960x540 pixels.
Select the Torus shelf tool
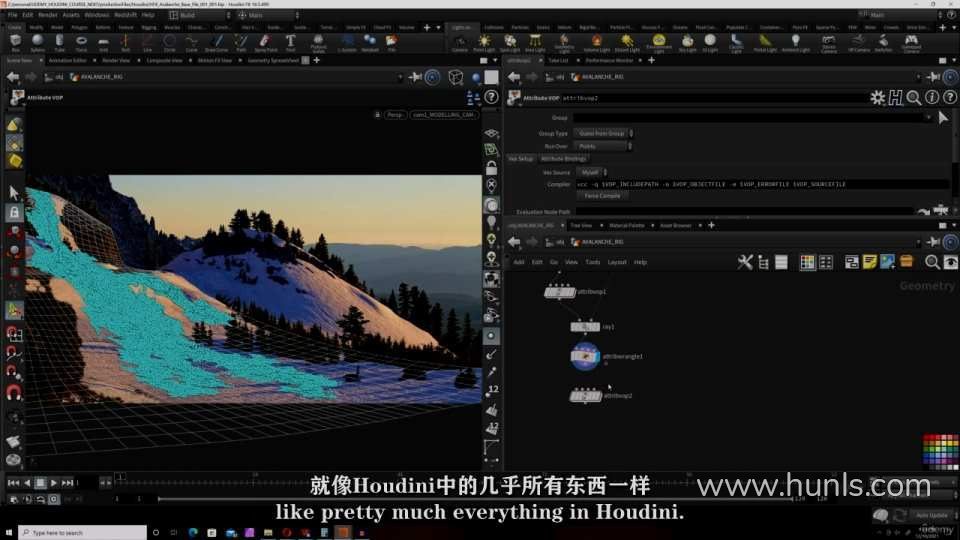(81, 42)
